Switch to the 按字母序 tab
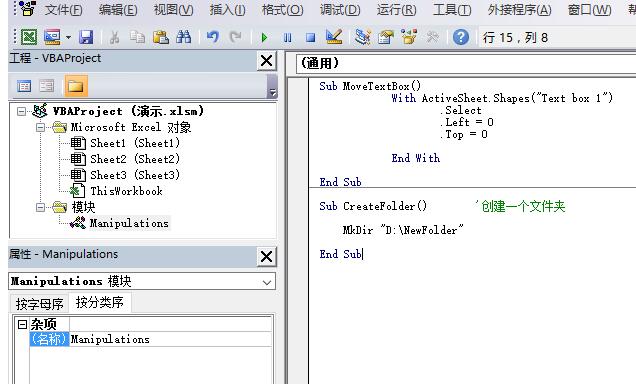636x385 pixels. 40,303
